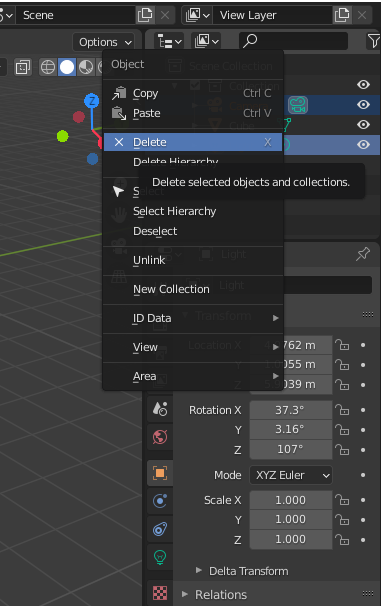Click the Transform panel drag handle dots
This screenshot has height=606, width=381.
pos(368,315)
